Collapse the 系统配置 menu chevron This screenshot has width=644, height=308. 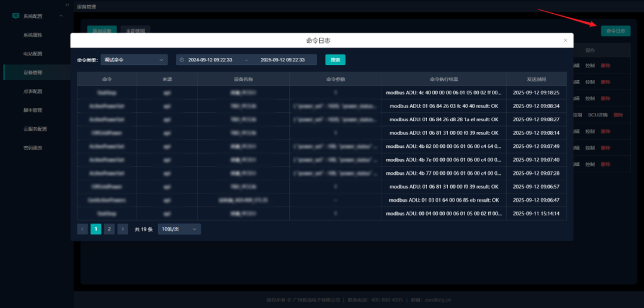pyautogui.click(x=61, y=16)
